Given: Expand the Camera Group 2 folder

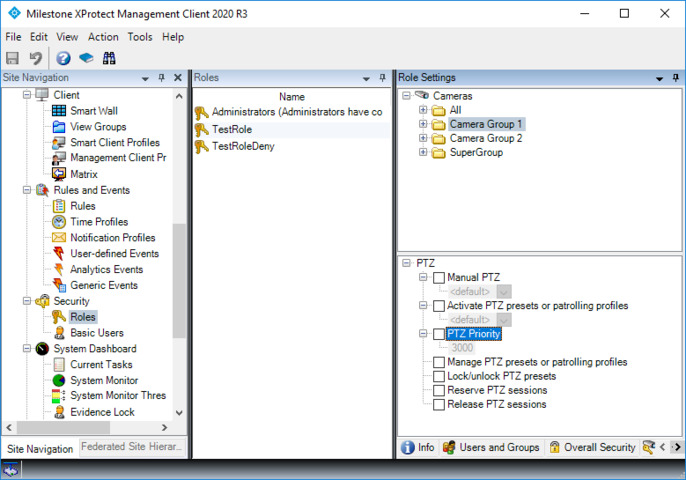Looking at the screenshot, I should tap(424, 139).
